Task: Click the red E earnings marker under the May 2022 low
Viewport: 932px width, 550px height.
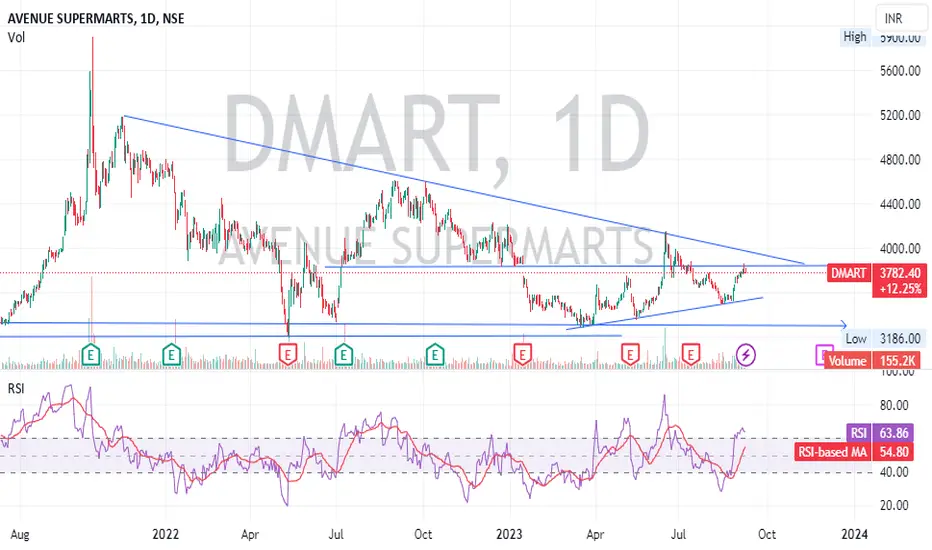Action: click(288, 356)
